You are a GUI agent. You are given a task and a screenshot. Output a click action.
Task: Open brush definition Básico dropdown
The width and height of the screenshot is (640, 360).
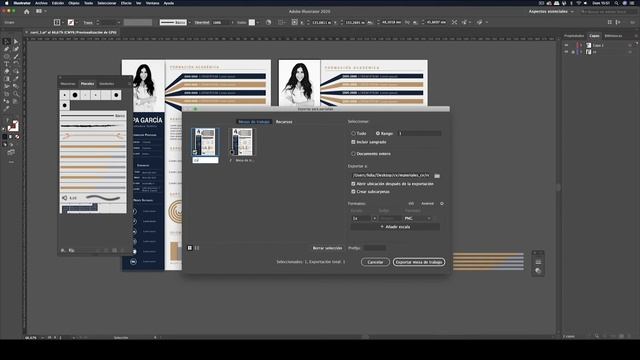pyautogui.click(x=190, y=22)
